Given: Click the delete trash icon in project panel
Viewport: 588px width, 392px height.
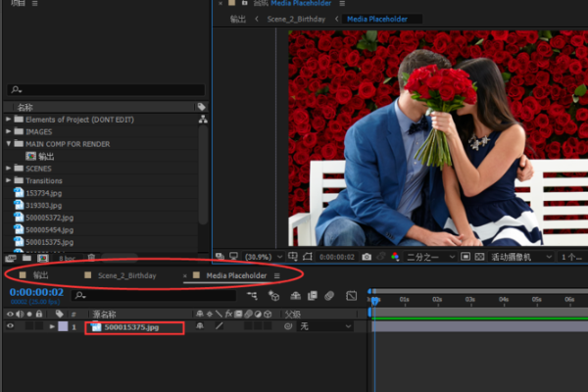Looking at the screenshot, I should pos(91,257).
